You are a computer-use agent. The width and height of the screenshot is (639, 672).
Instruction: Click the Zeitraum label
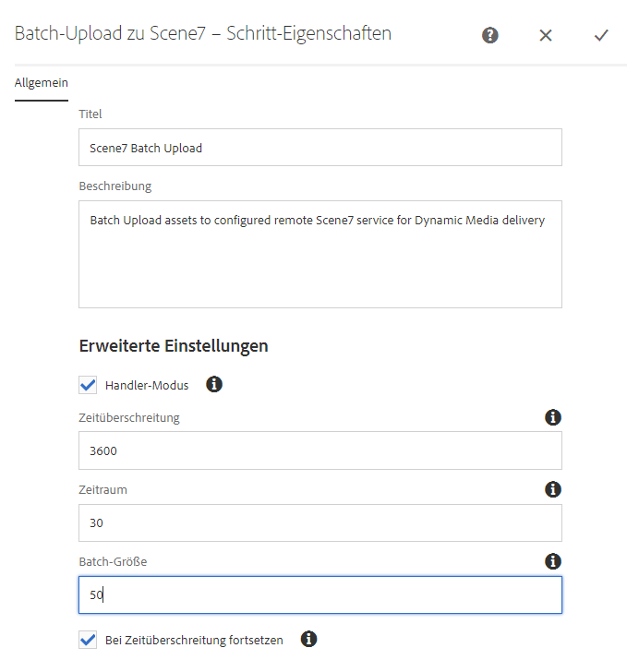[x=102, y=489]
